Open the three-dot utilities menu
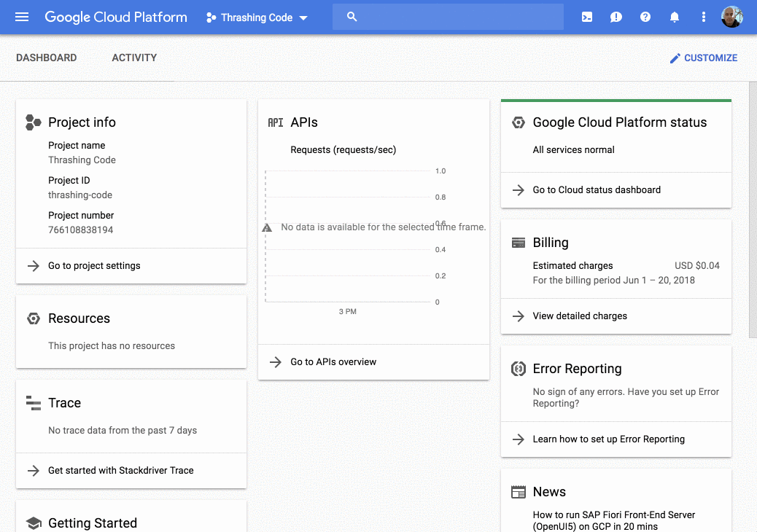 coord(704,17)
